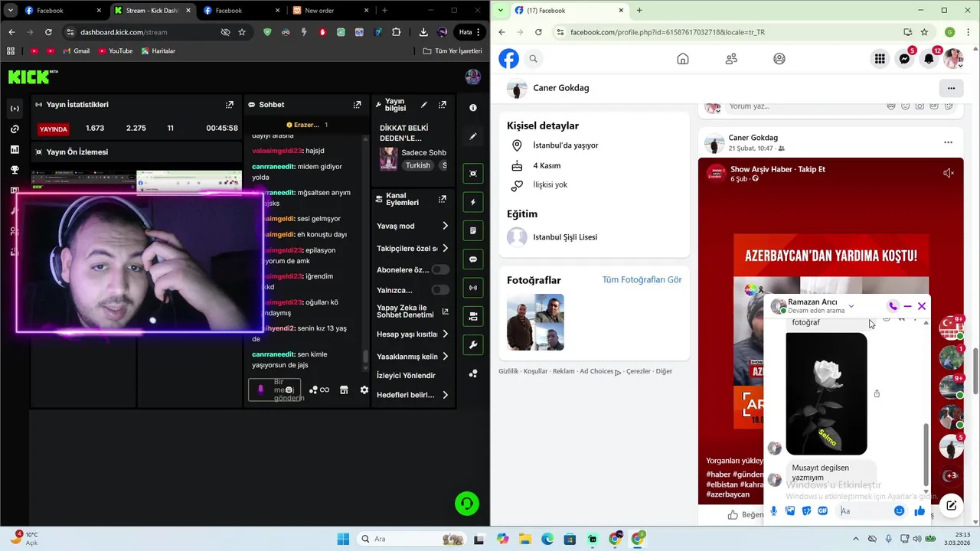Pop out the Sohbet panel

point(357,105)
